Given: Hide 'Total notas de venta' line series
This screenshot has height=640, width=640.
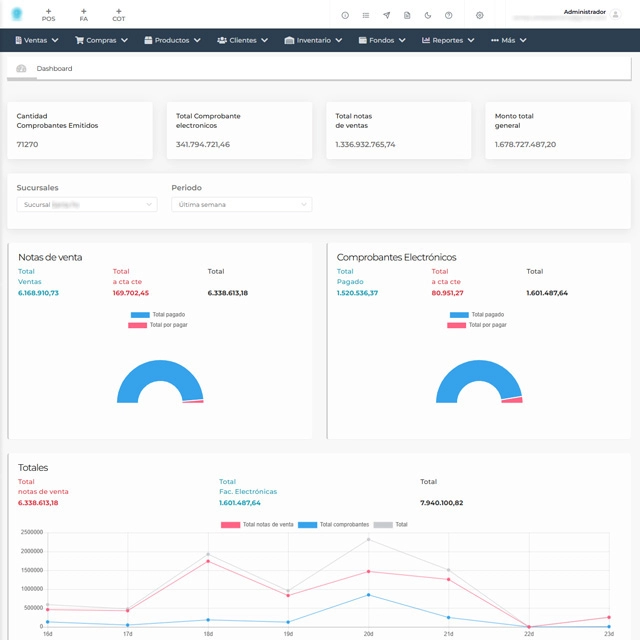Looking at the screenshot, I should point(257,524).
